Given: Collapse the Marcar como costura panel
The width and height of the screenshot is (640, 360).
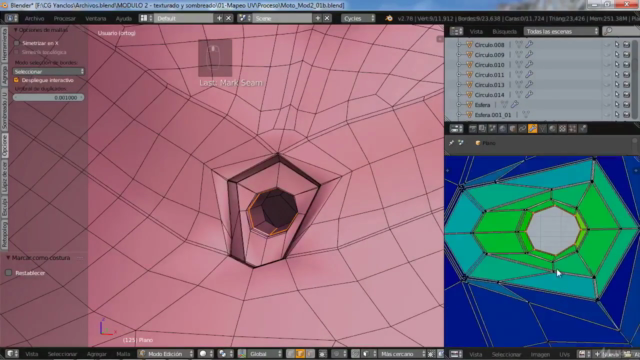Looking at the screenshot, I should pos(8,258).
